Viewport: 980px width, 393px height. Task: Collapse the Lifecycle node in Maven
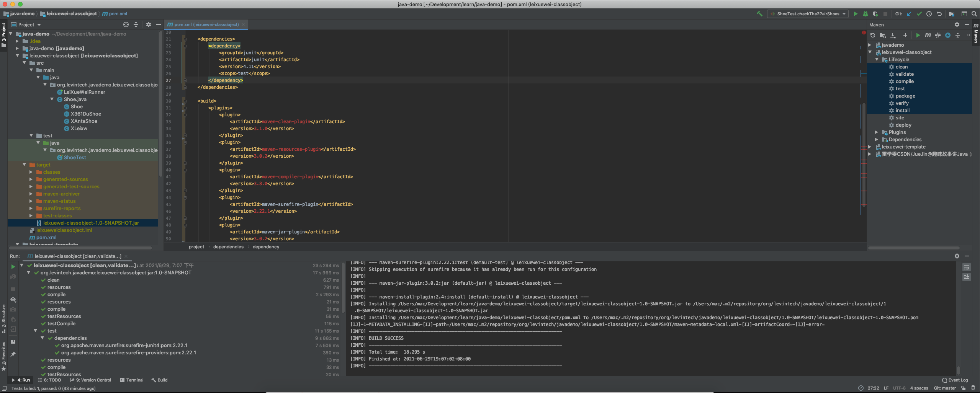(x=877, y=59)
